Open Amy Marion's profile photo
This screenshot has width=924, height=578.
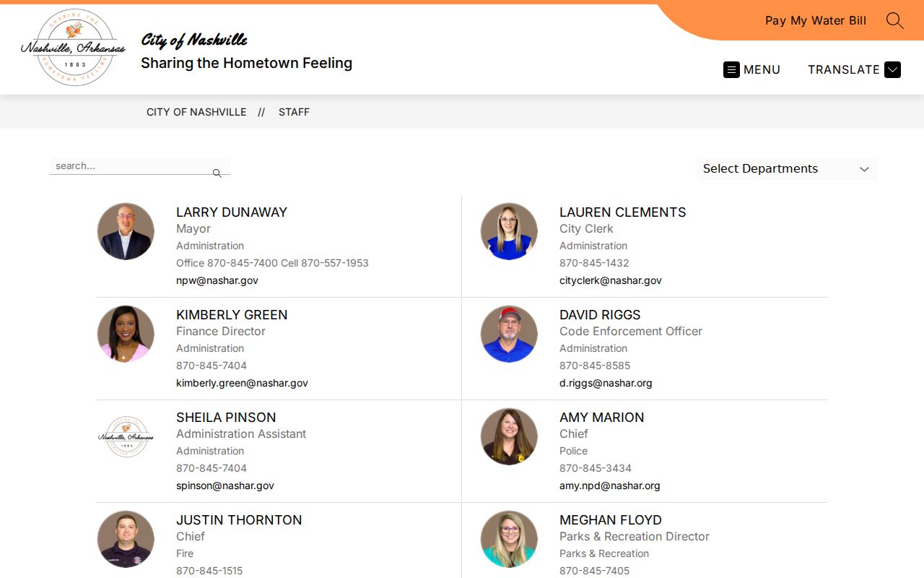point(509,436)
